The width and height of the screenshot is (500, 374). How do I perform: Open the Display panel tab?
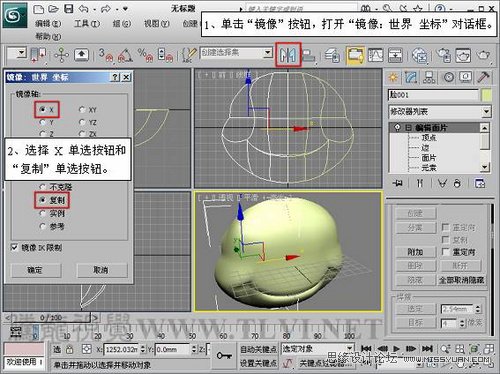click(x=466, y=77)
